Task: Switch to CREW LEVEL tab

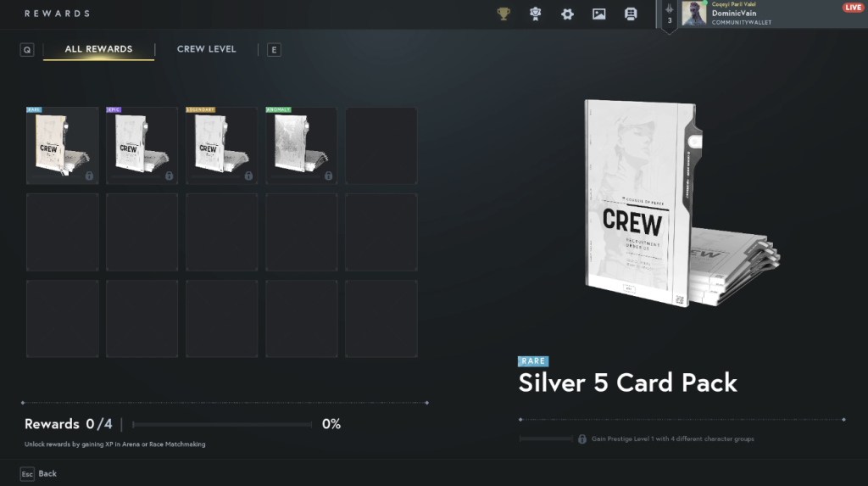Action: pyautogui.click(x=207, y=49)
